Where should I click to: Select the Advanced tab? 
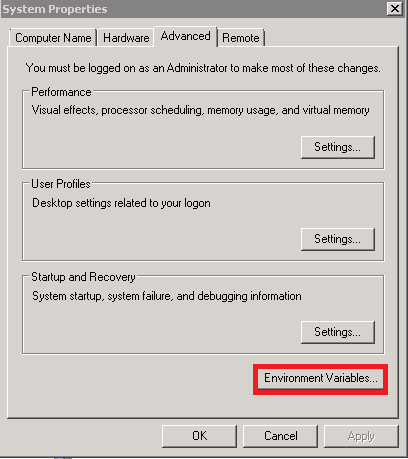click(x=186, y=36)
